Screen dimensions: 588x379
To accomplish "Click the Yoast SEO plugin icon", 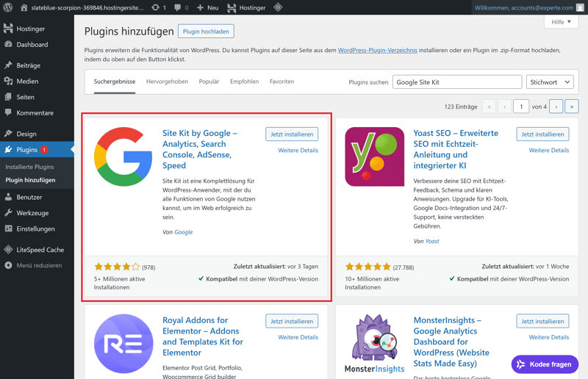I will (x=374, y=156).
